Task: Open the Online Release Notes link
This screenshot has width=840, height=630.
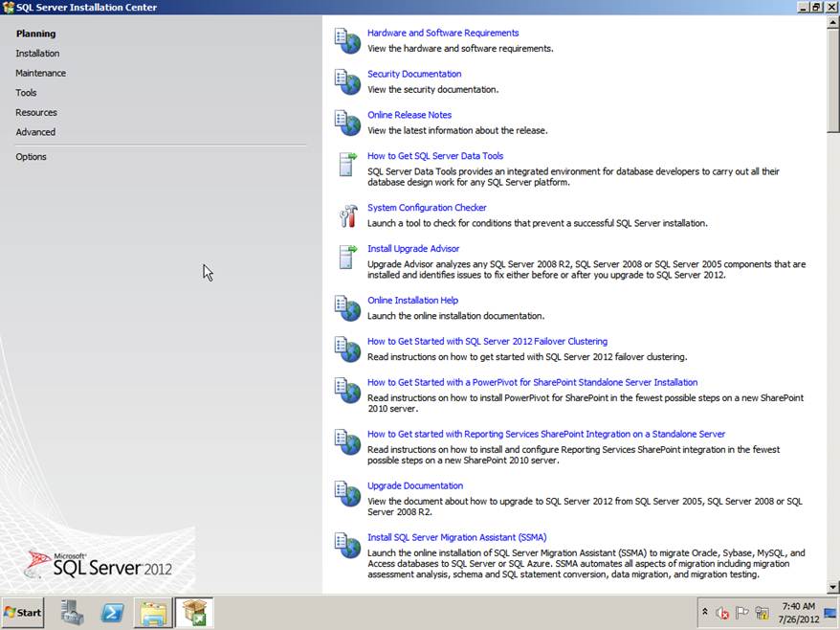Action: 409,115
